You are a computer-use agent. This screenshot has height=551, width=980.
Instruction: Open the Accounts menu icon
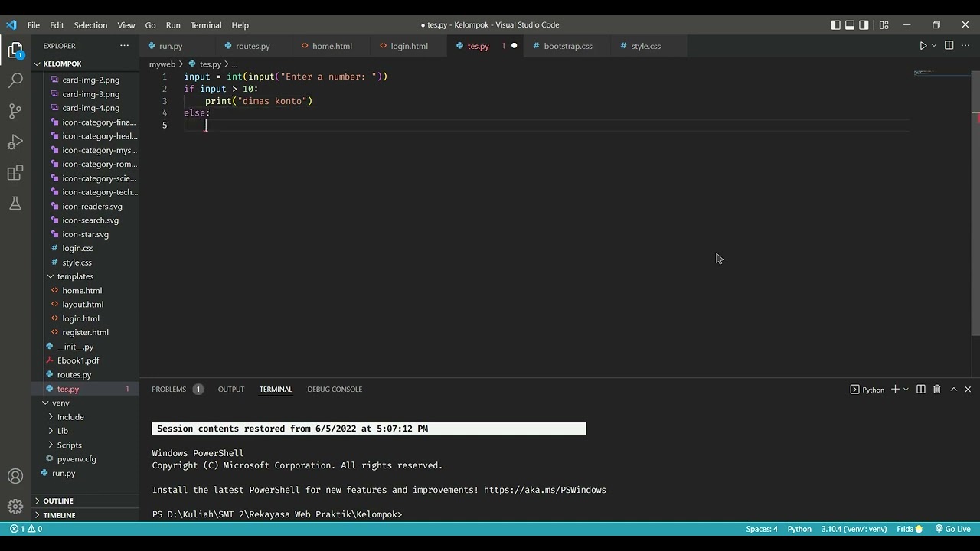click(15, 476)
